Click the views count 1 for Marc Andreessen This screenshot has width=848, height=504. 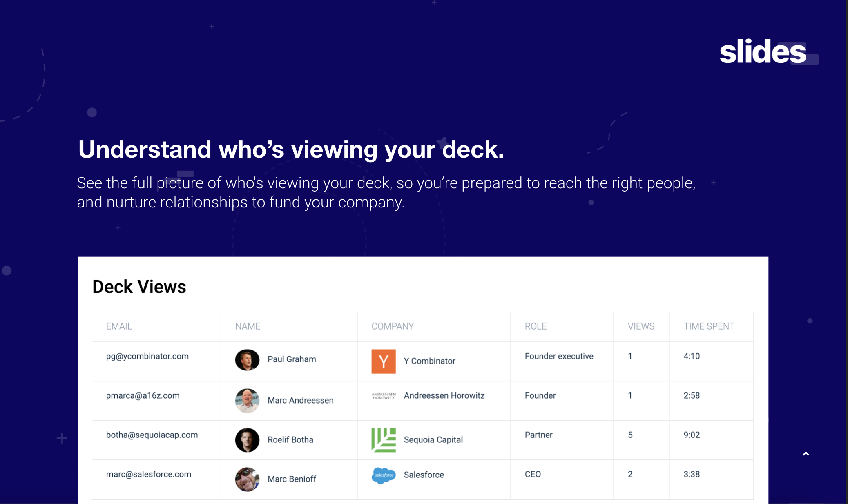[x=630, y=395]
